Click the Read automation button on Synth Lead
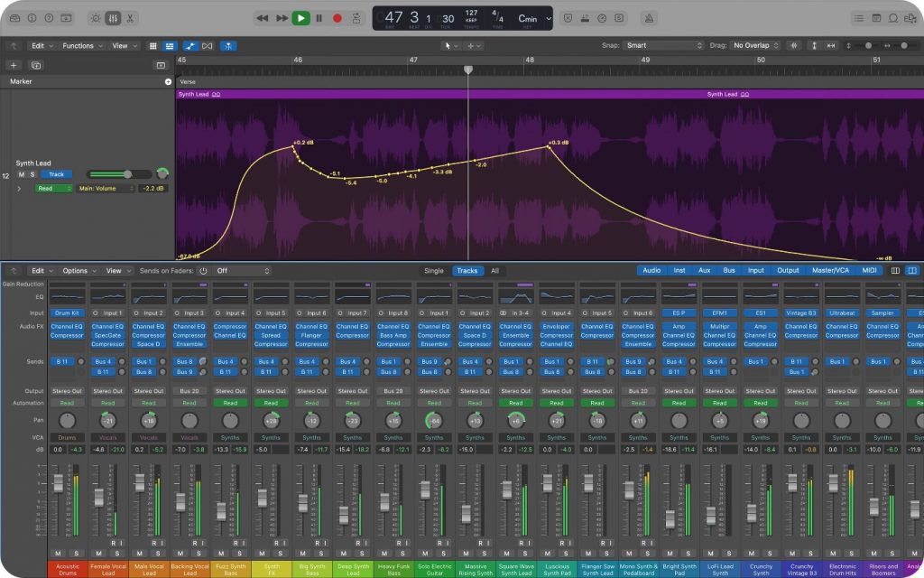 [x=54, y=188]
